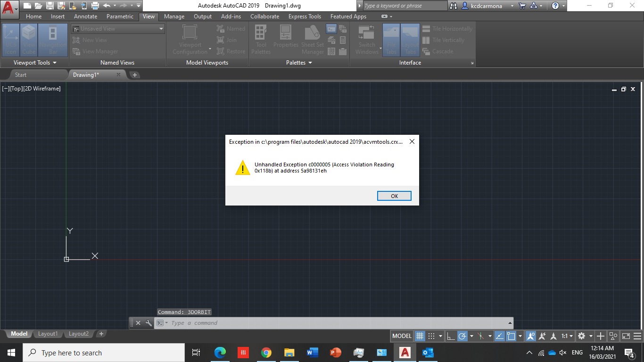Go to the Annotate ribbon tab

pos(86,16)
